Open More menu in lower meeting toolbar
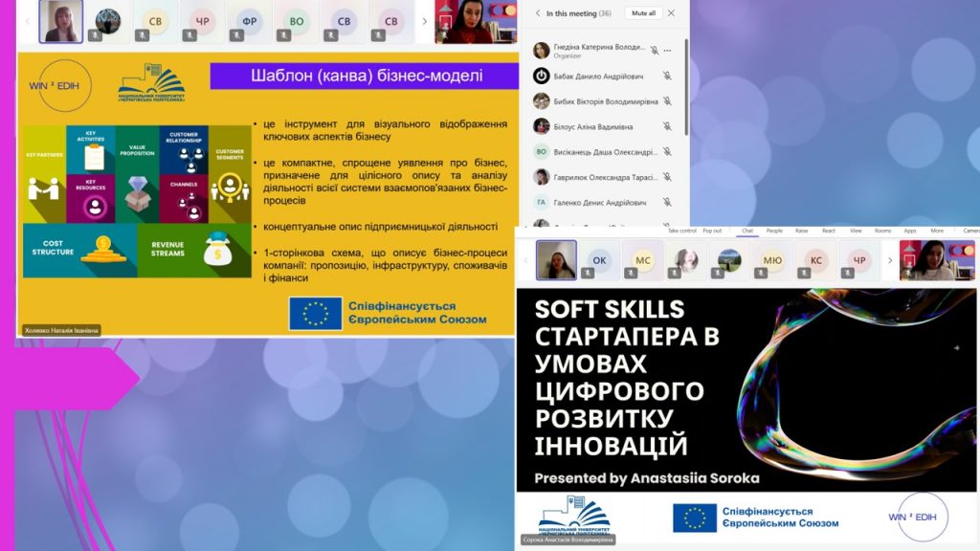The width and height of the screenshot is (980, 551). pos(937,231)
